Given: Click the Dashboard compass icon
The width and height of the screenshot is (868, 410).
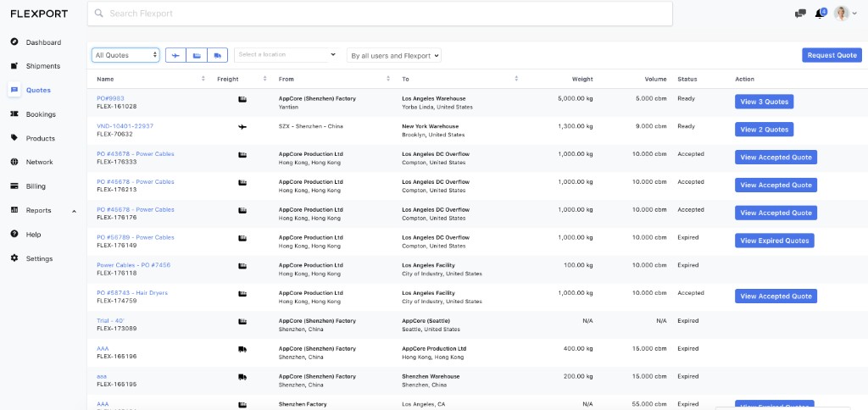Looking at the screenshot, I should pos(14,42).
